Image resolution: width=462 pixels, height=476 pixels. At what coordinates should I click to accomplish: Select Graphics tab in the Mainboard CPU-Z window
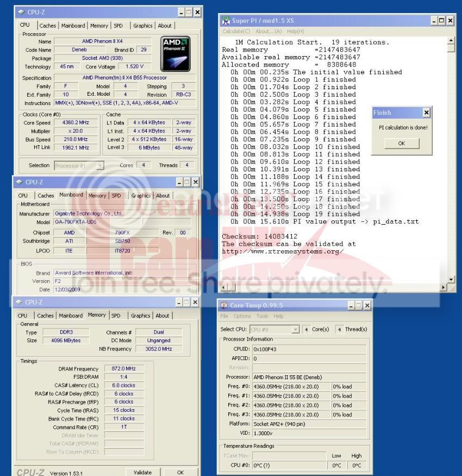click(x=141, y=196)
